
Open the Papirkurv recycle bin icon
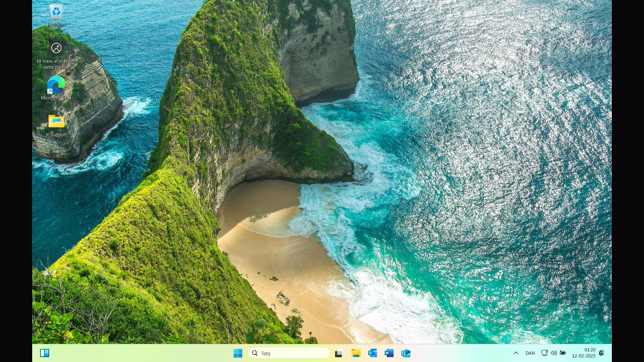point(56,15)
